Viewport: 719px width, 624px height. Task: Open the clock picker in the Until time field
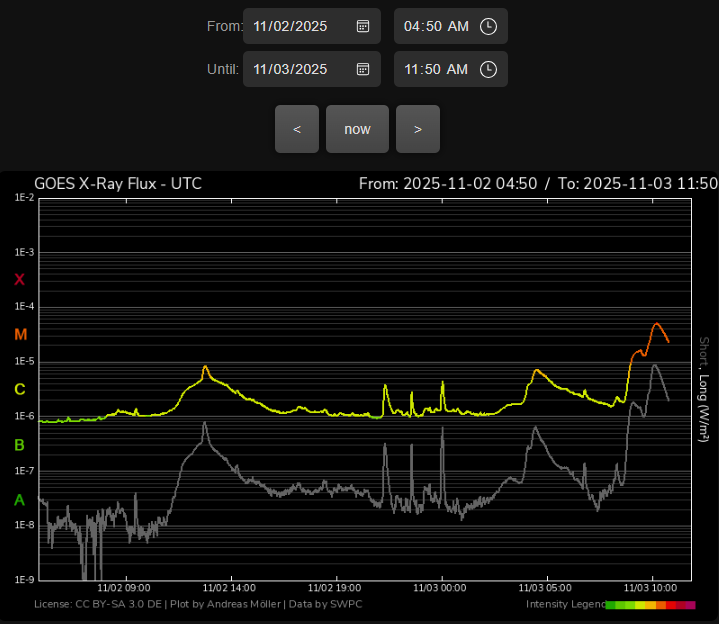[x=488, y=69]
